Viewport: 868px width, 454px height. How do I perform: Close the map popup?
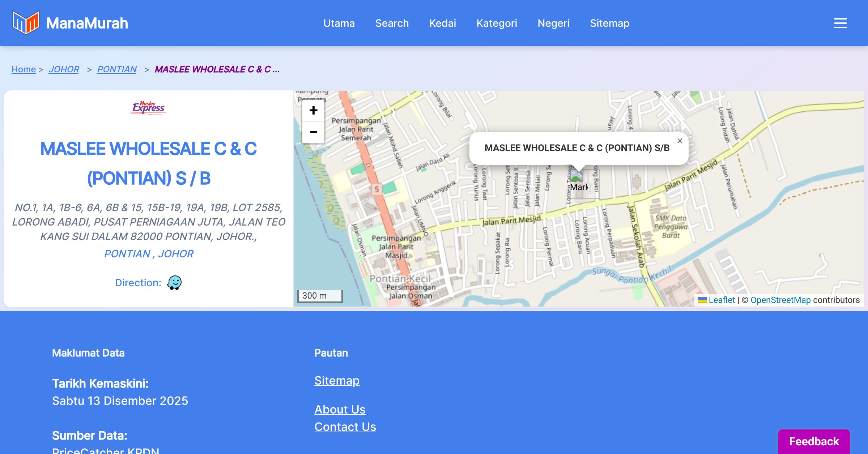(x=680, y=141)
